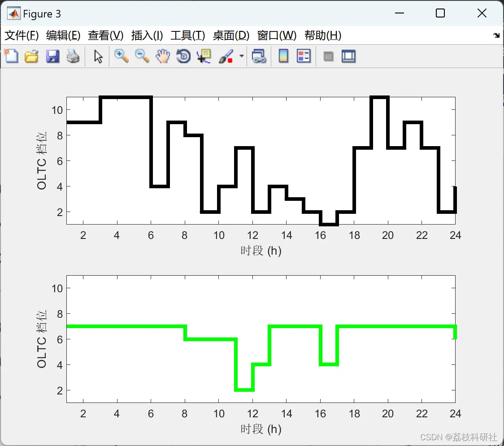Select the Pan hand tool
Image resolution: width=504 pixels, height=446 pixels.
[163, 56]
